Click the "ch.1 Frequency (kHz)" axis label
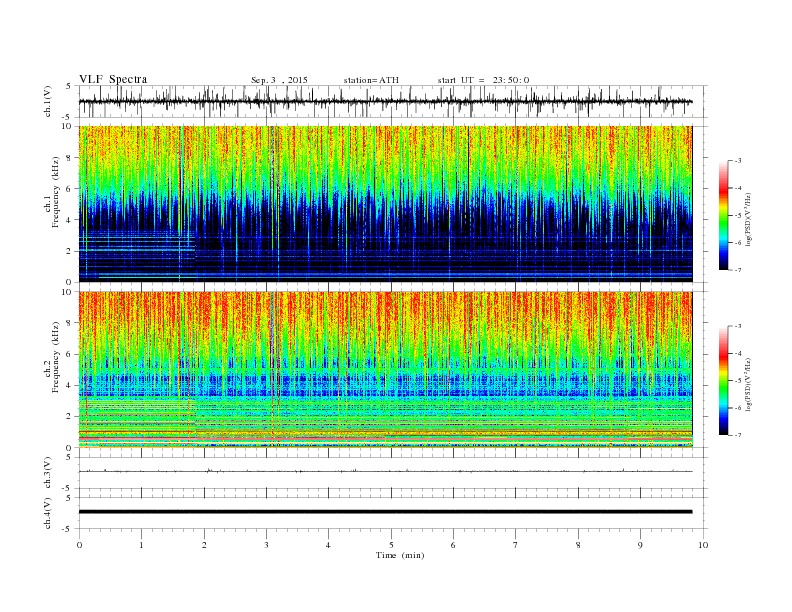Image resolution: width=792 pixels, height=612 pixels. click(x=52, y=192)
